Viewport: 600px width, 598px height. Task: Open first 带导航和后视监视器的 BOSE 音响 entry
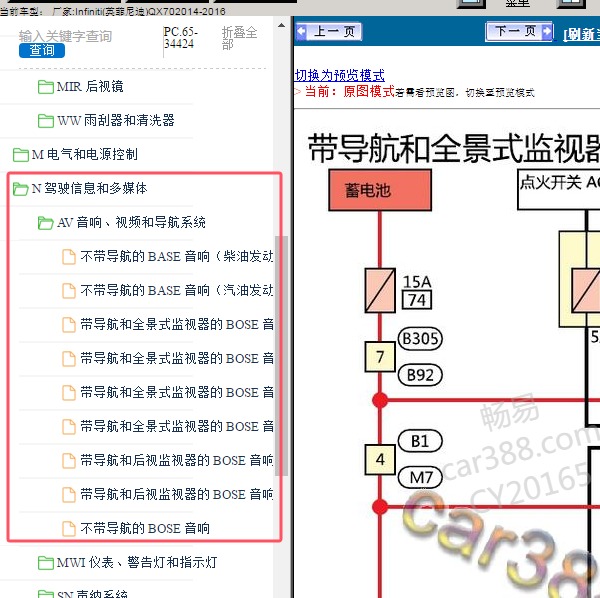(x=176, y=461)
